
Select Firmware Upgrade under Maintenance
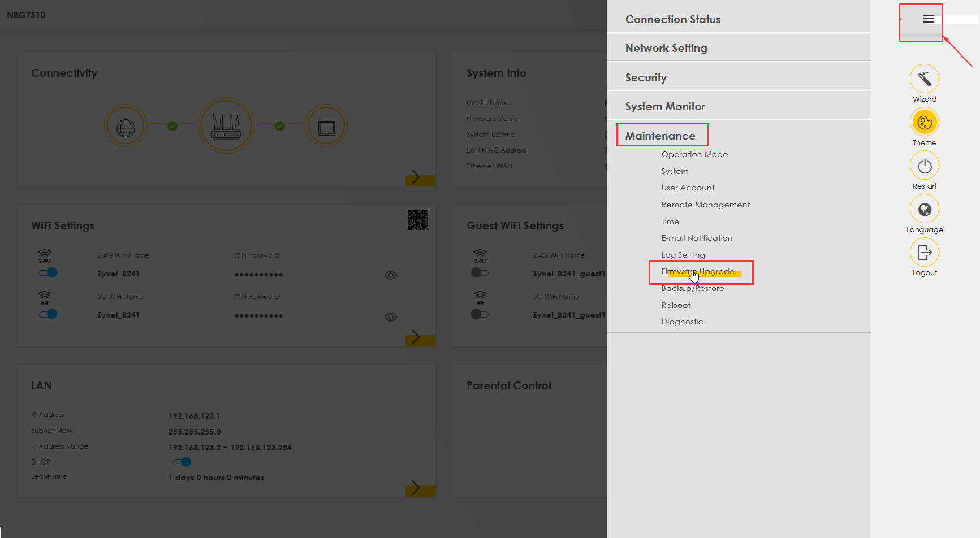click(x=698, y=272)
